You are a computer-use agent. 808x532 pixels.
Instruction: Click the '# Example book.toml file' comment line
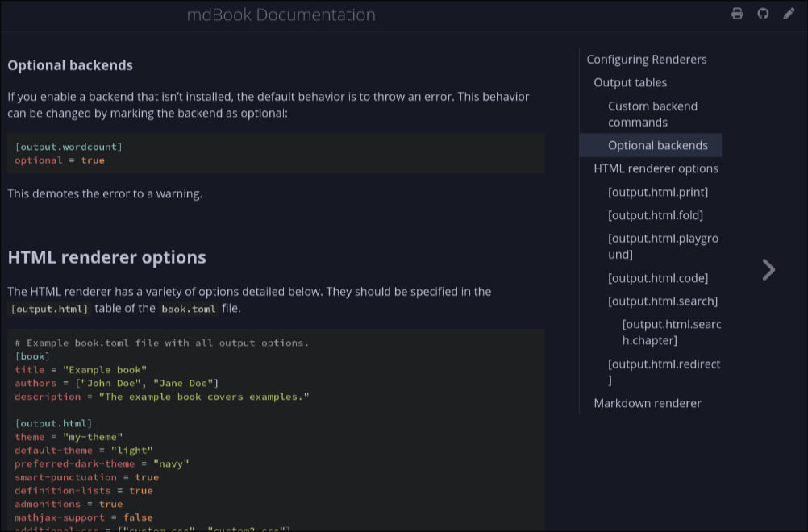pyautogui.click(x=161, y=343)
